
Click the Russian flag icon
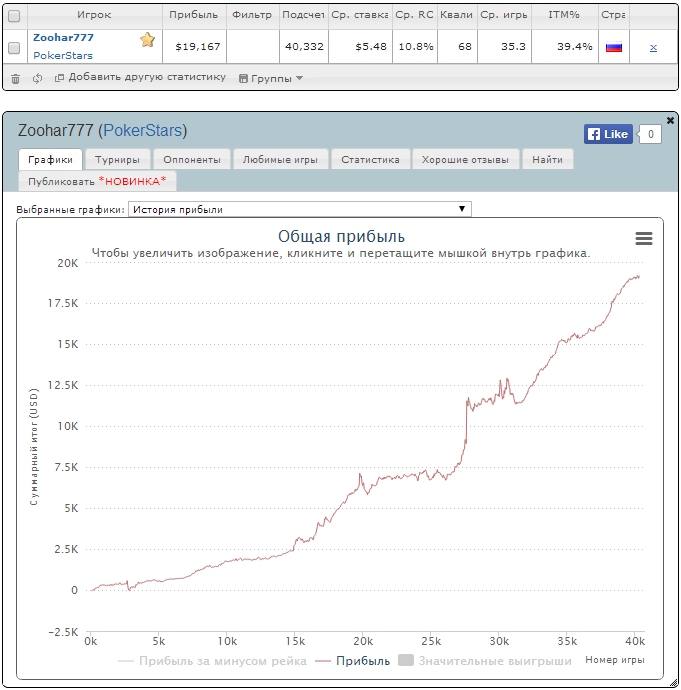tap(614, 47)
